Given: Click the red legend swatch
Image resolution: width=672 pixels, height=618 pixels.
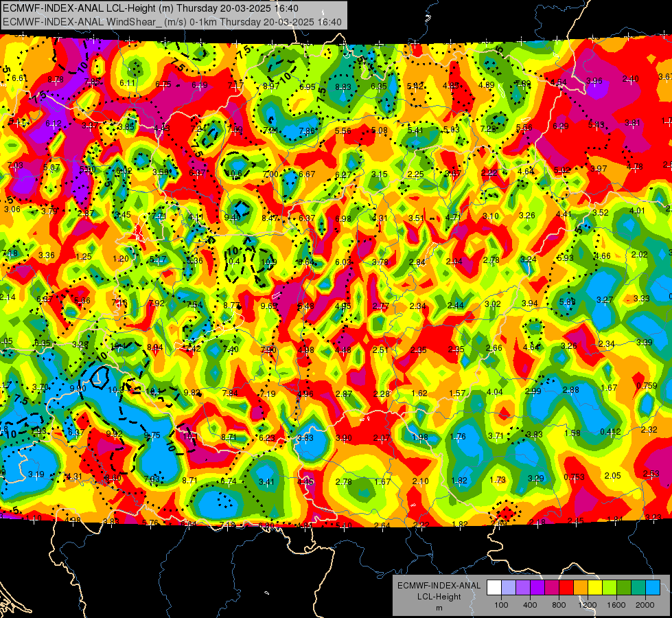Looking at the screenshot, I should coord(566,587).
